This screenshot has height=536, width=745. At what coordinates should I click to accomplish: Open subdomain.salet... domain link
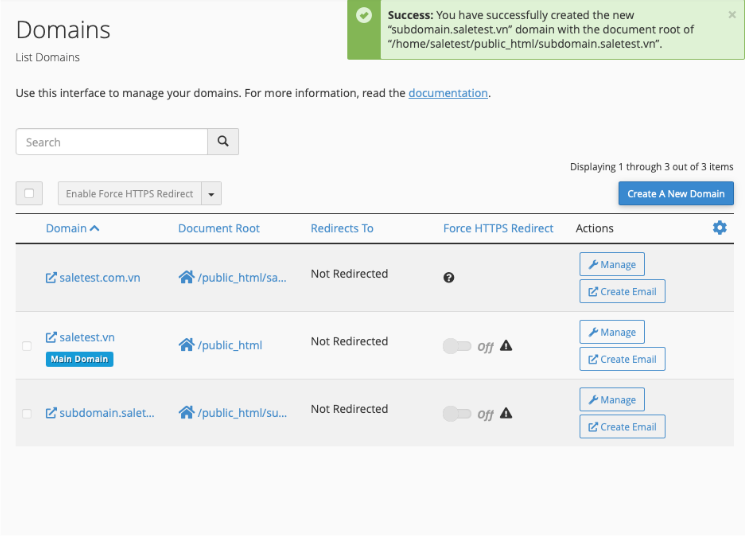[x=107, y=413]
